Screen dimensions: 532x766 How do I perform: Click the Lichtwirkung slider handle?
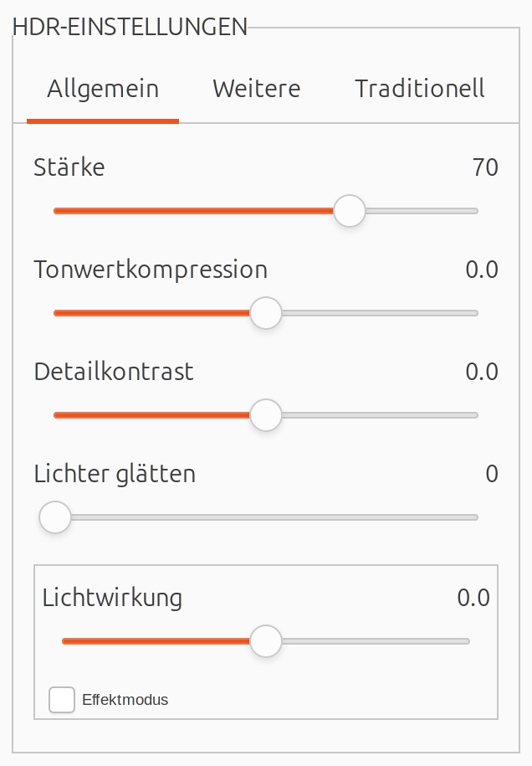pos(266,641)
